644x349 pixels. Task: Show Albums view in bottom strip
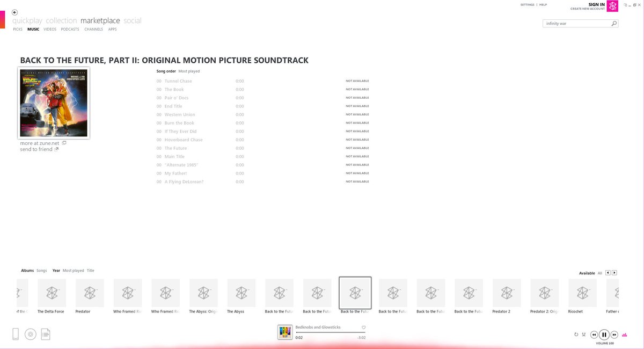pos(27,271)
